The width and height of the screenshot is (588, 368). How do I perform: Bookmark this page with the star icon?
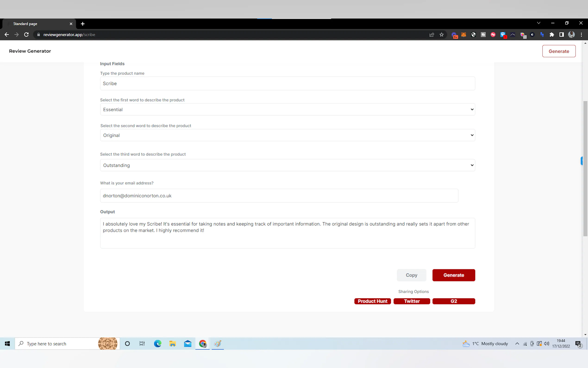441,35
